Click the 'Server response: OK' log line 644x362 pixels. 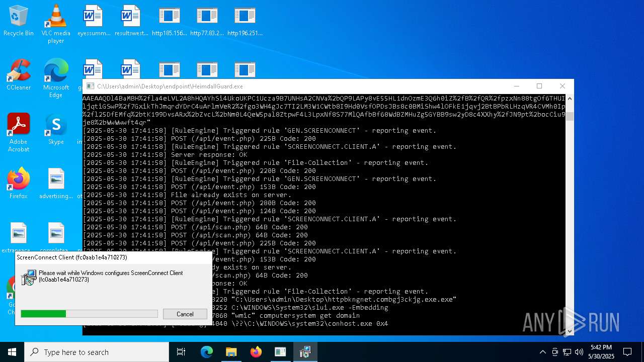pos(165,155)
